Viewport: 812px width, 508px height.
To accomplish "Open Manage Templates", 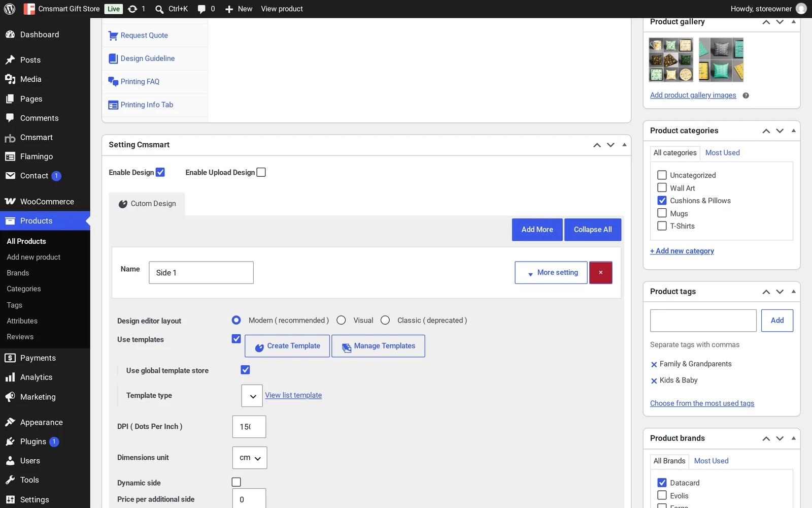I will pos(378,346).
